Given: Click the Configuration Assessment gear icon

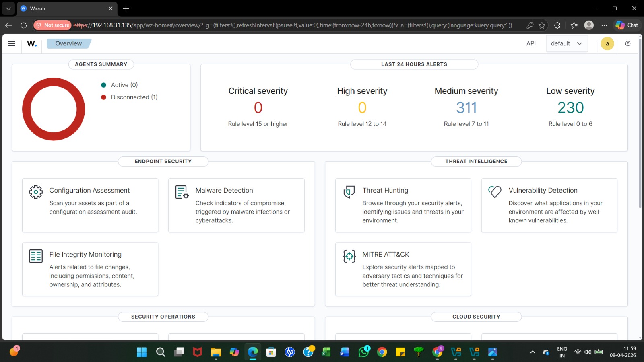Looking at the screenshot, I should 36,192.
